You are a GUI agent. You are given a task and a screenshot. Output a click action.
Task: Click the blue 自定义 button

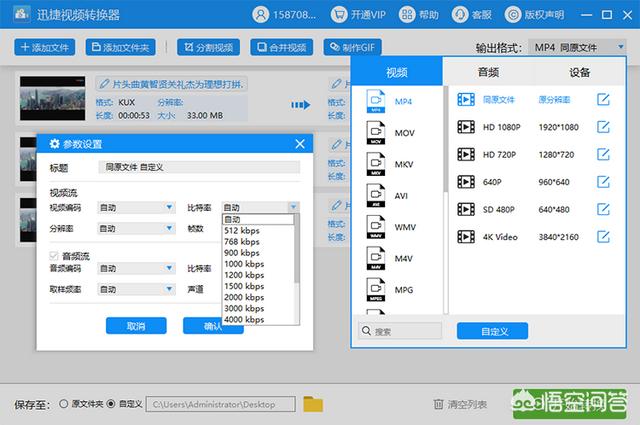click(492, 330)
